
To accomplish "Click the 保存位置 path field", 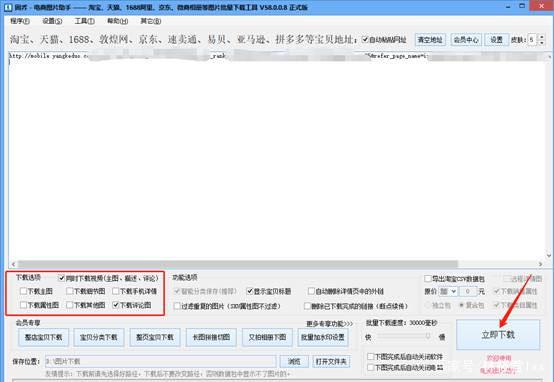I will click(x=161, y=361).
